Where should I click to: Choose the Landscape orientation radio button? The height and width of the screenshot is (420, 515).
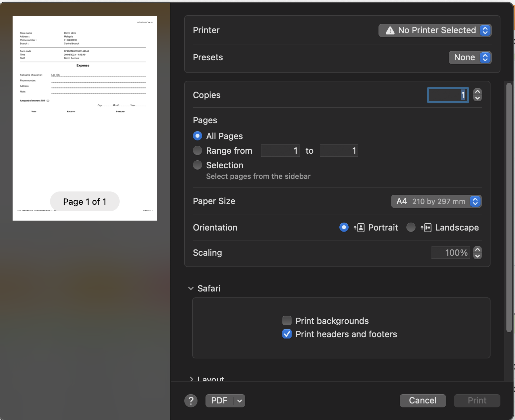pyautogui.click(x=411, y=228)
